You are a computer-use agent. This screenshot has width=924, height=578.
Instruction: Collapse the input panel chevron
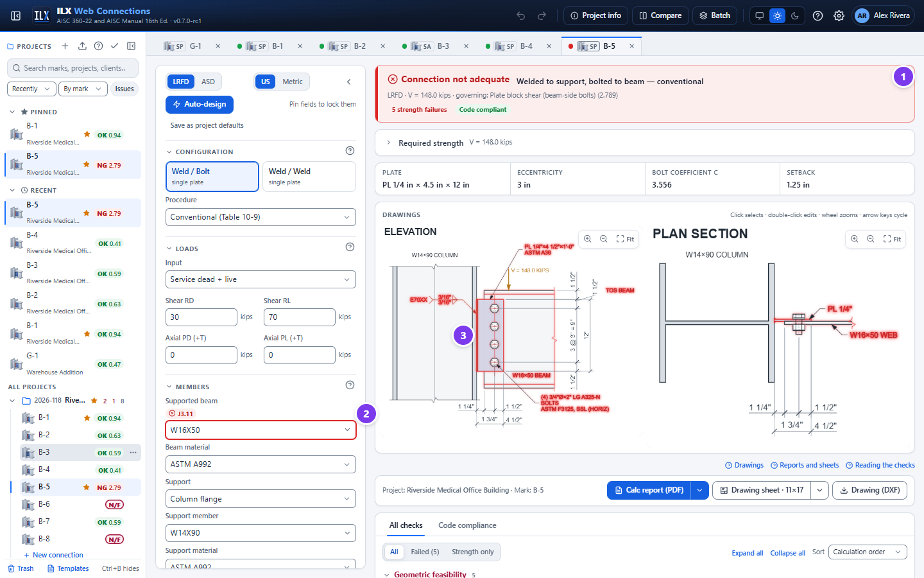point(348,82)
